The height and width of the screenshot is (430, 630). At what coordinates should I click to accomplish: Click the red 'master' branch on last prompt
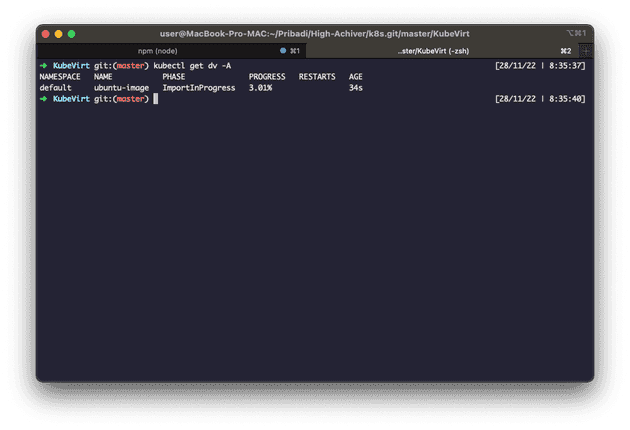[131, 99]
